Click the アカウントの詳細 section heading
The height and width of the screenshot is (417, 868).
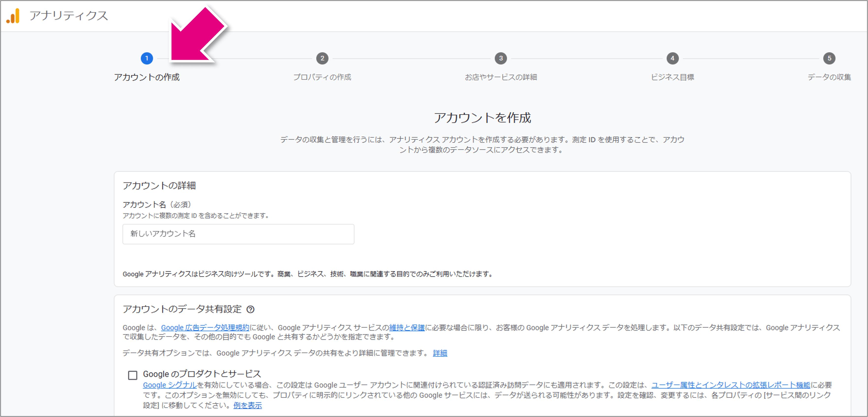159,186
